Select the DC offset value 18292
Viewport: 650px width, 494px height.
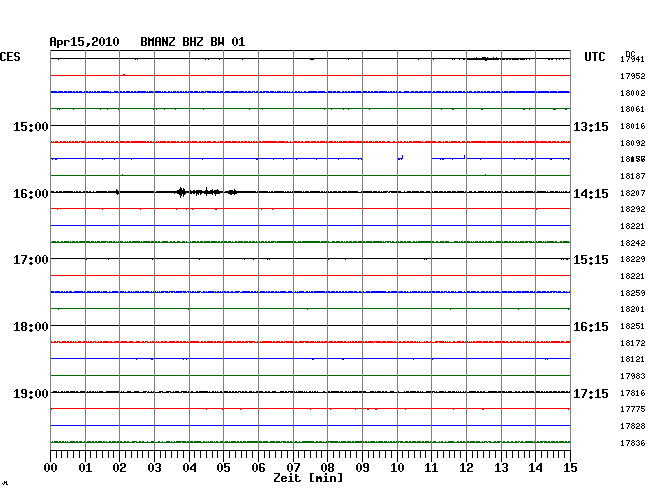pyautogui.click(x=633, y=209)
